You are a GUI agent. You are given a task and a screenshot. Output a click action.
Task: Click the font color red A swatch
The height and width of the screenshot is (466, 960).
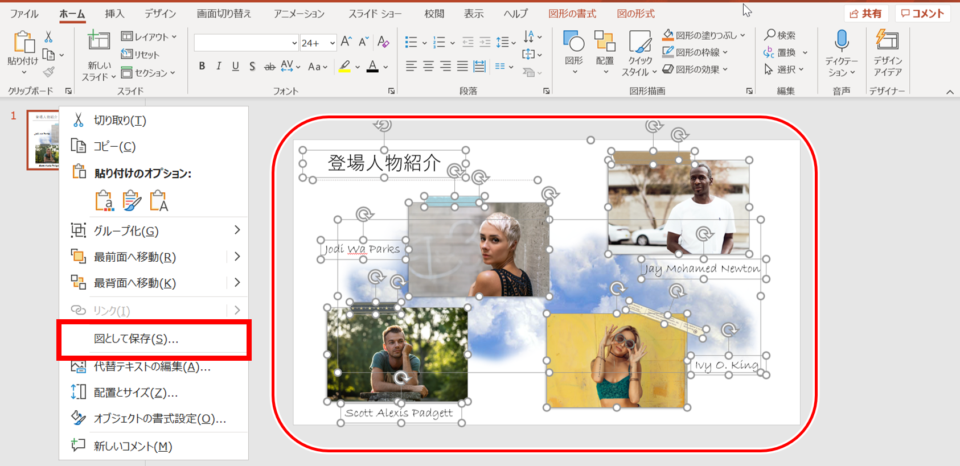[x=372, y=67]
